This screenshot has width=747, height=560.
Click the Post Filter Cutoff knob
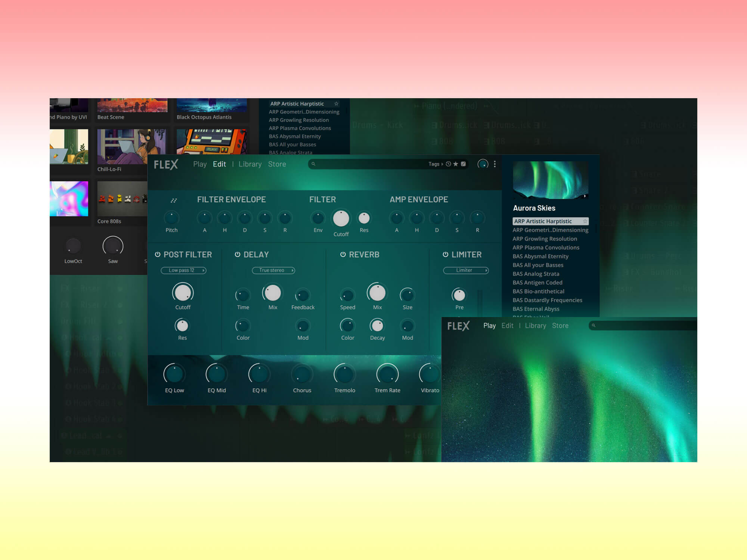tap(183, 292)
